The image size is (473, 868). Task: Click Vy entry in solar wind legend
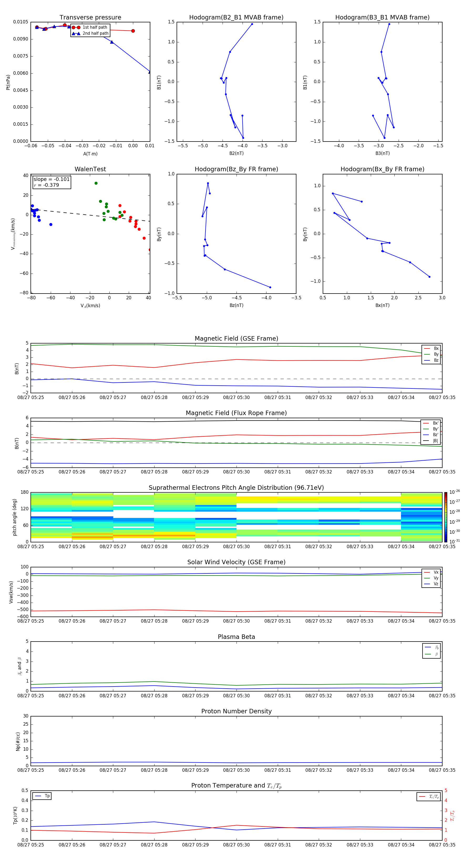tap(431, 578)
